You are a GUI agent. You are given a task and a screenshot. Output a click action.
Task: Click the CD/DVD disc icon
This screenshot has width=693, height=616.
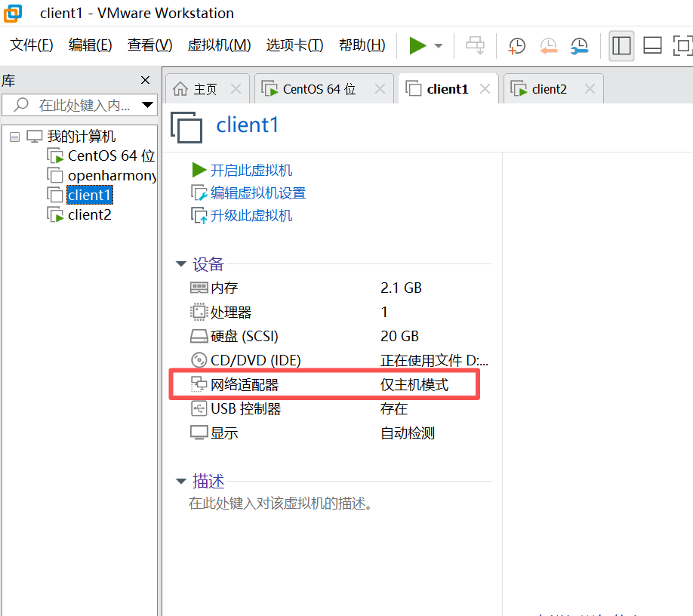(x=199, y=360)
